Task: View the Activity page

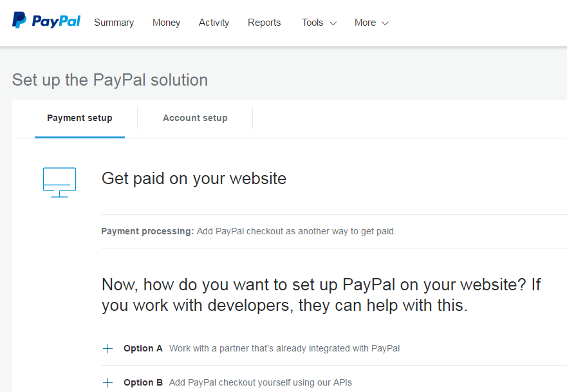Action: click(214, 23)
